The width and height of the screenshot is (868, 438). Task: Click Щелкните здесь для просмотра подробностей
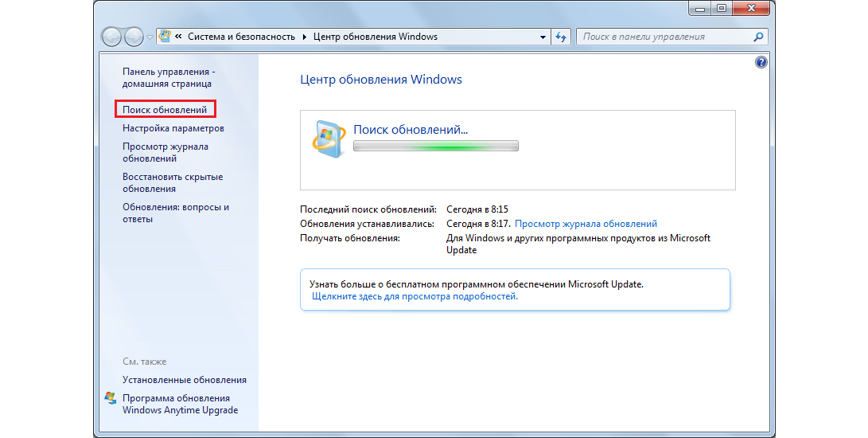tap(415, 296)
